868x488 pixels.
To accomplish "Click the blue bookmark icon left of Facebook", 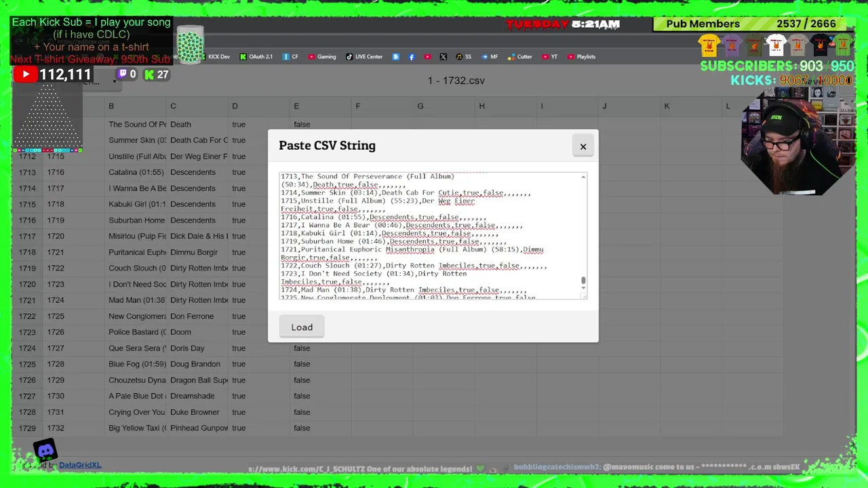I will [x=396, y=57].
